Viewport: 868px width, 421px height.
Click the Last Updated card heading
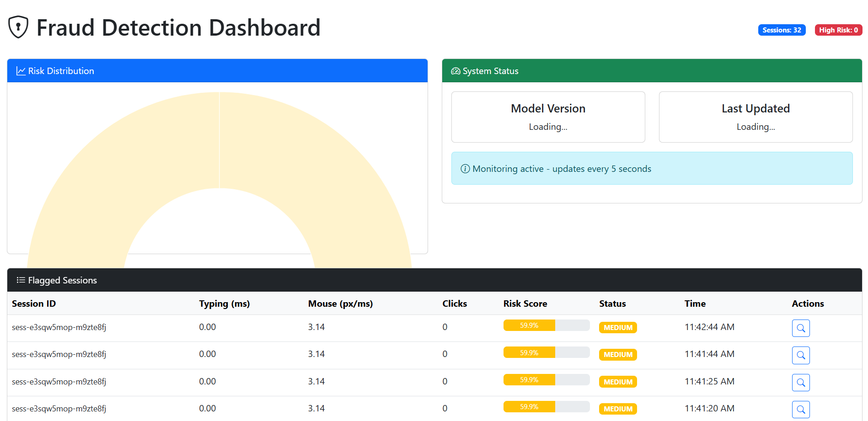[755, 108]
